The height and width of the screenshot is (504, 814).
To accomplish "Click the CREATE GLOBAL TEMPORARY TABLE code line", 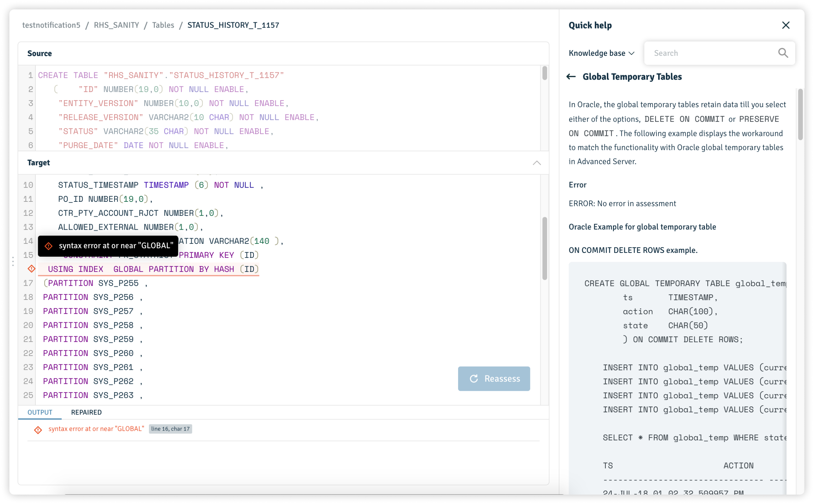I will (x=685, y=283).
